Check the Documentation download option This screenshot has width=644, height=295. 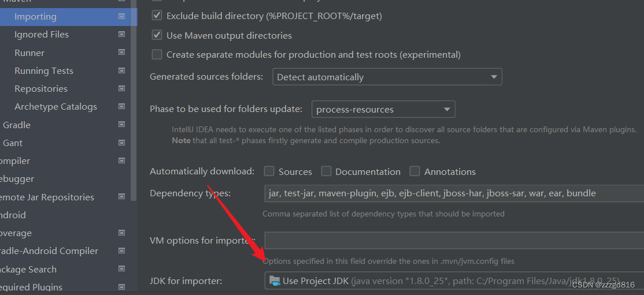click(x=326, y=171)
